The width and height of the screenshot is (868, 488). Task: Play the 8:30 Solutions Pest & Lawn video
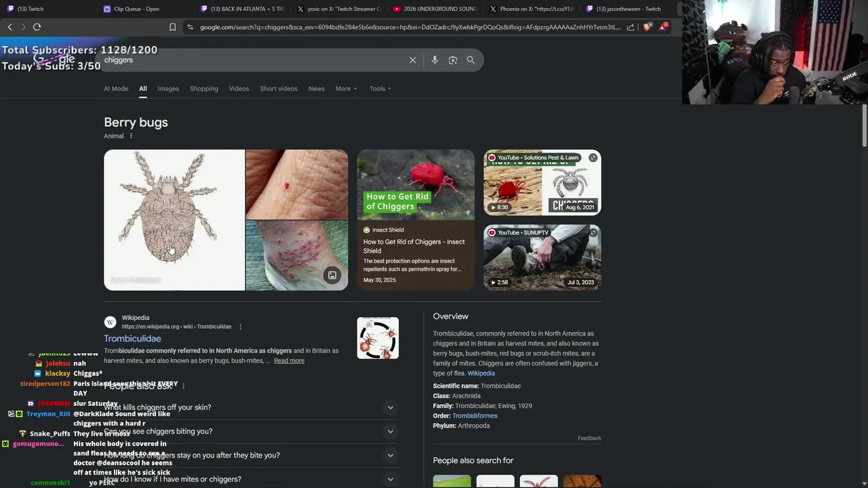pyautogui.click(x=542, y=182)
